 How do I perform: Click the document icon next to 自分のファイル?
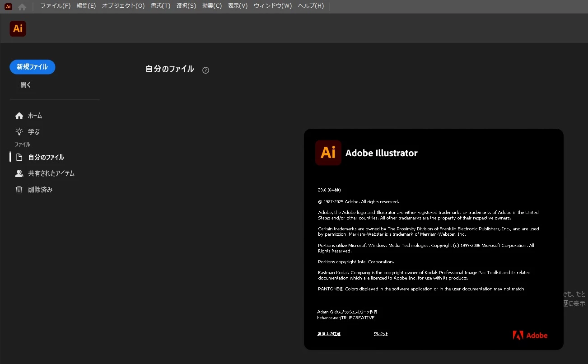pyautogui.click(x=19, y=157)
